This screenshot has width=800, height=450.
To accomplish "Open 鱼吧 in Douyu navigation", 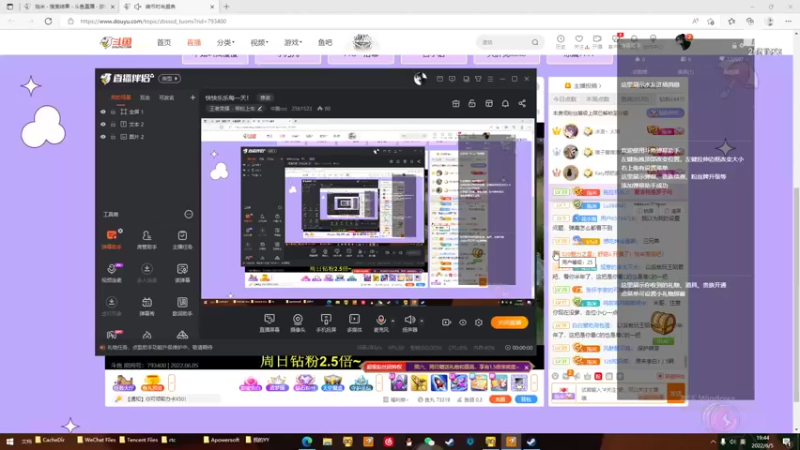I will click(x=325, y=42).
